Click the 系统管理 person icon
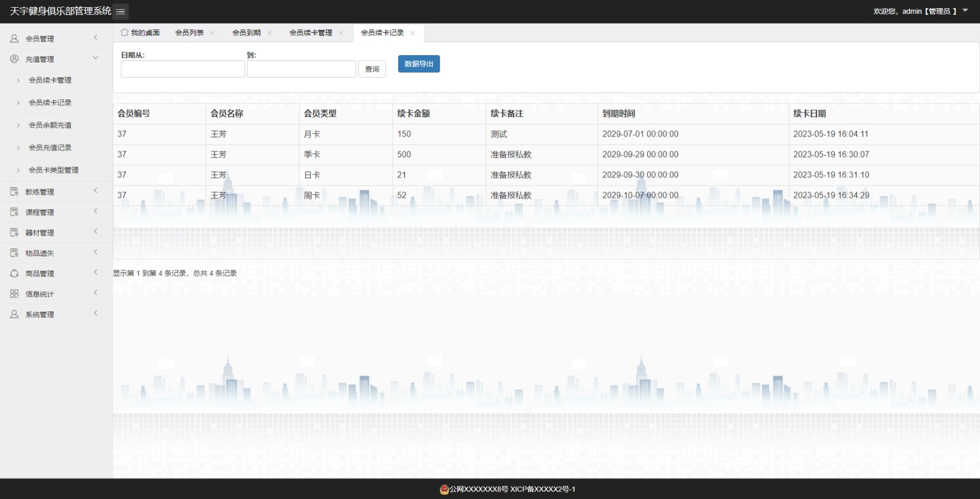The width and height of the screenshot is (980, 499). click(x=14, y=314)
